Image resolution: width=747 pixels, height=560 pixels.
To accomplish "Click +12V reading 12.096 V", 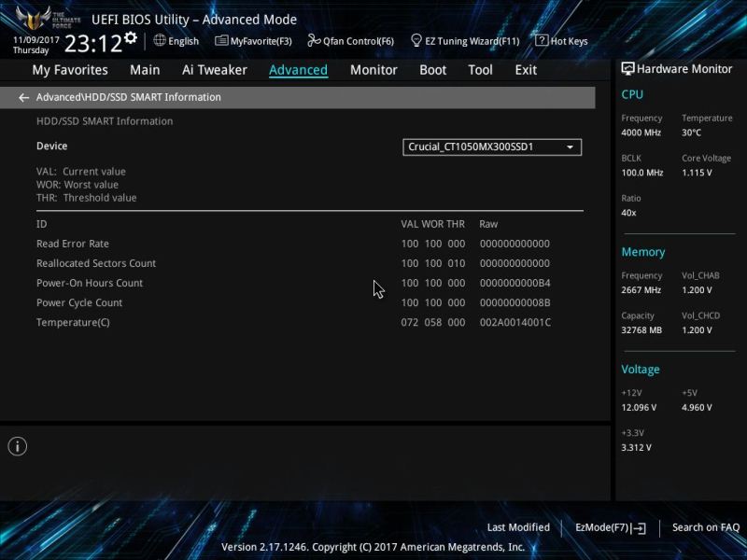I will (639, 408).
